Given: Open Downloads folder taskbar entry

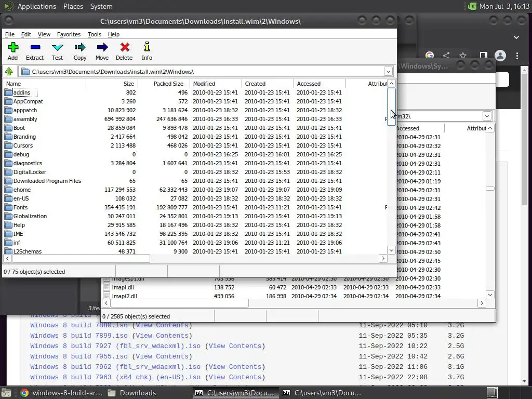Looking at the screenshot, I should tap(132, 393).
